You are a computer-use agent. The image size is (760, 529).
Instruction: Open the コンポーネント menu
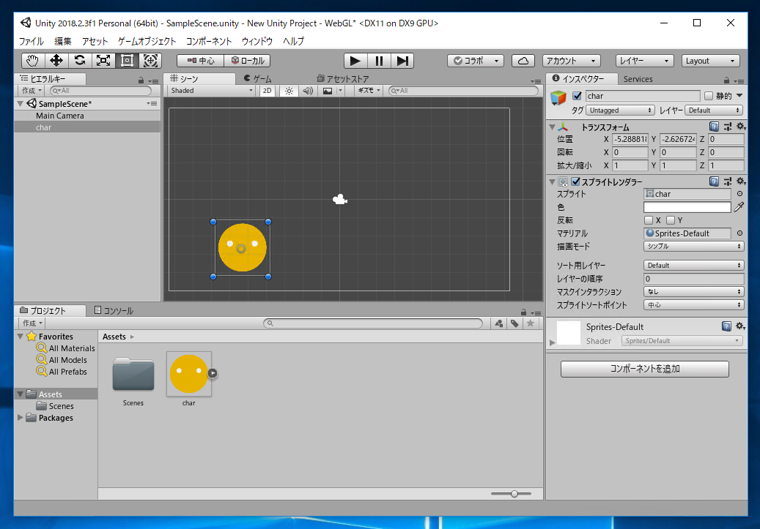click(x=209, y=41)
